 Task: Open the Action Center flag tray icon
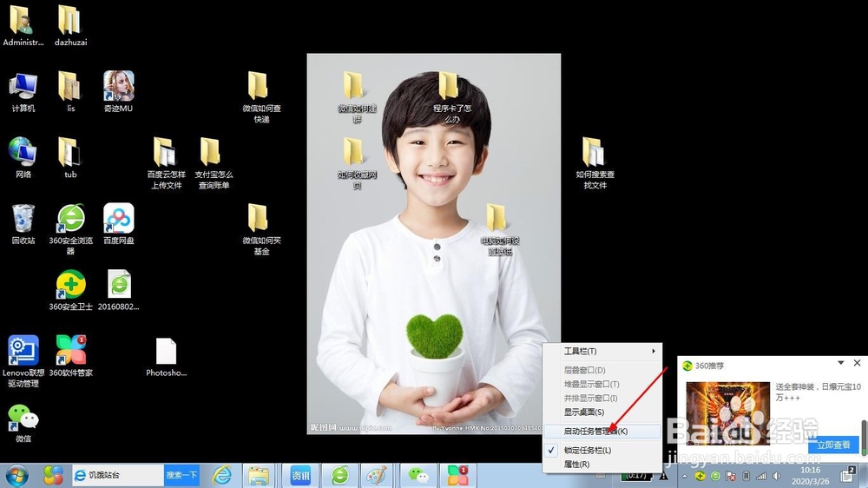(x=731, y=476)
